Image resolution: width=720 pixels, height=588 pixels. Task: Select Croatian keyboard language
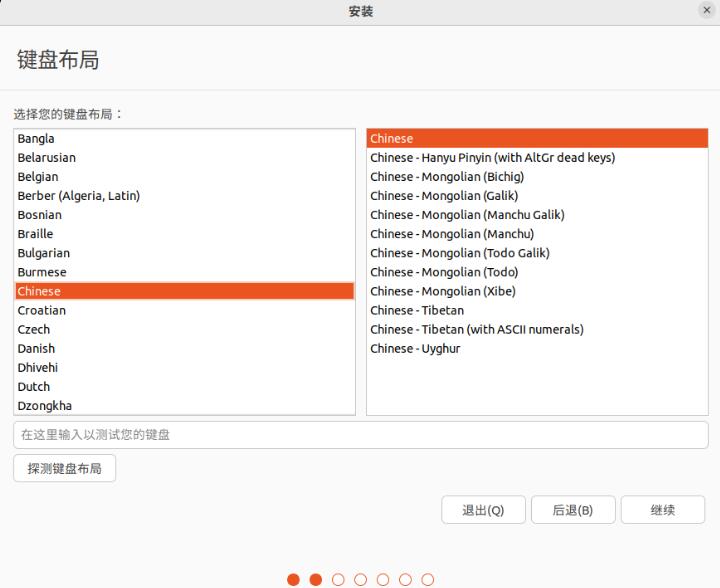(41, 310)
